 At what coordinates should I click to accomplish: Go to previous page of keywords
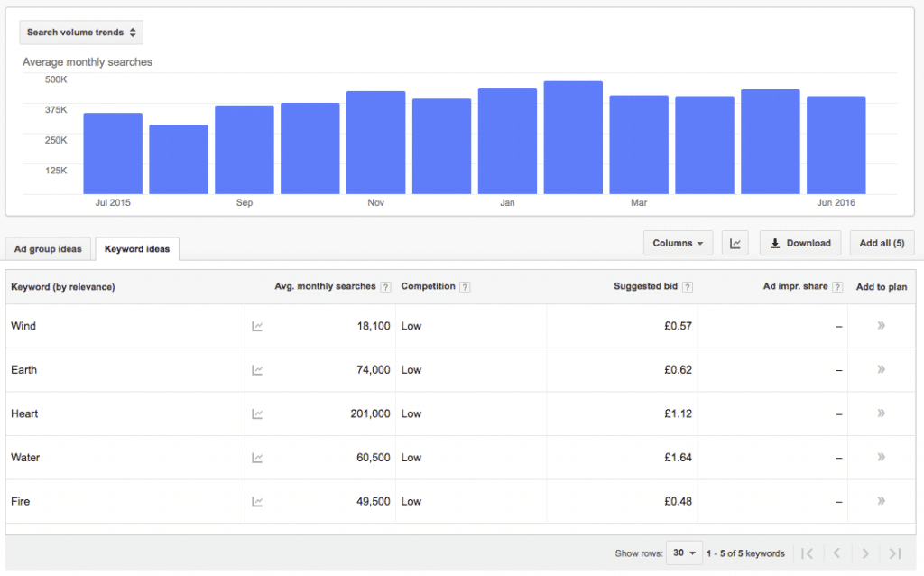(836, 553)
